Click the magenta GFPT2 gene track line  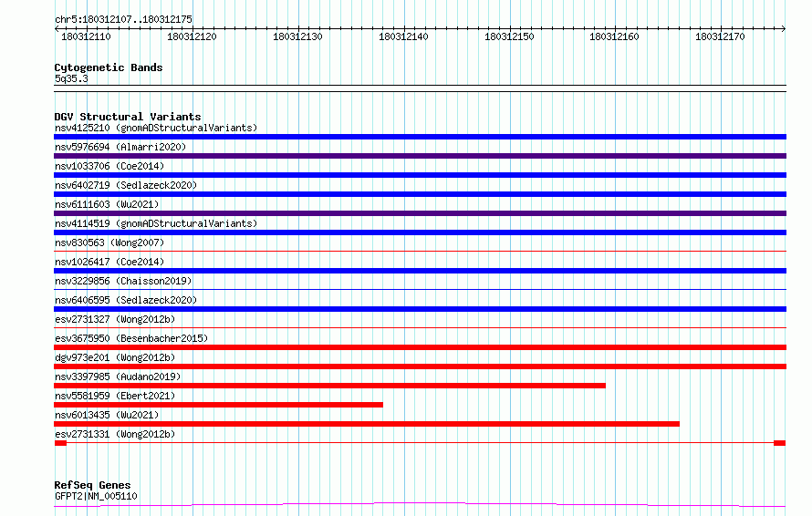420,505
